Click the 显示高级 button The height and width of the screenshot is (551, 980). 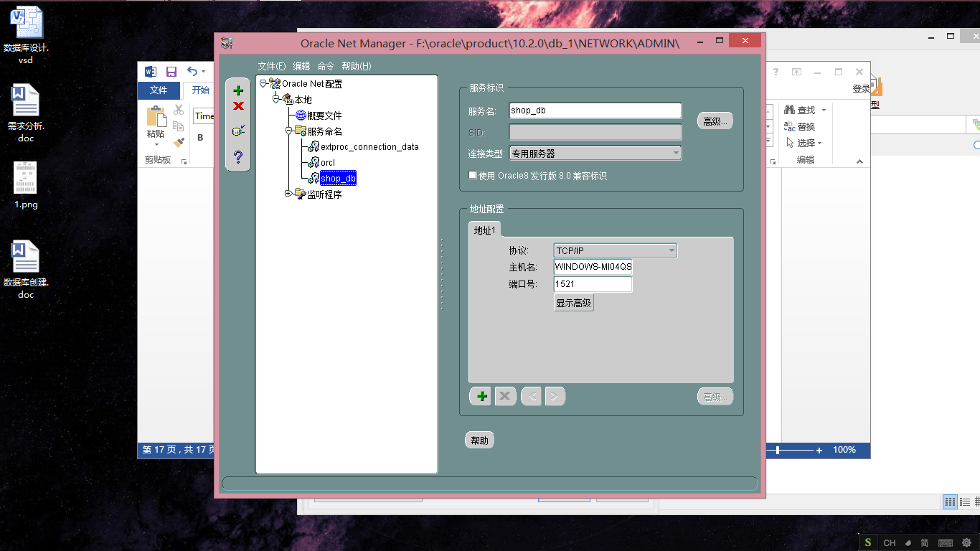[574, 303]
